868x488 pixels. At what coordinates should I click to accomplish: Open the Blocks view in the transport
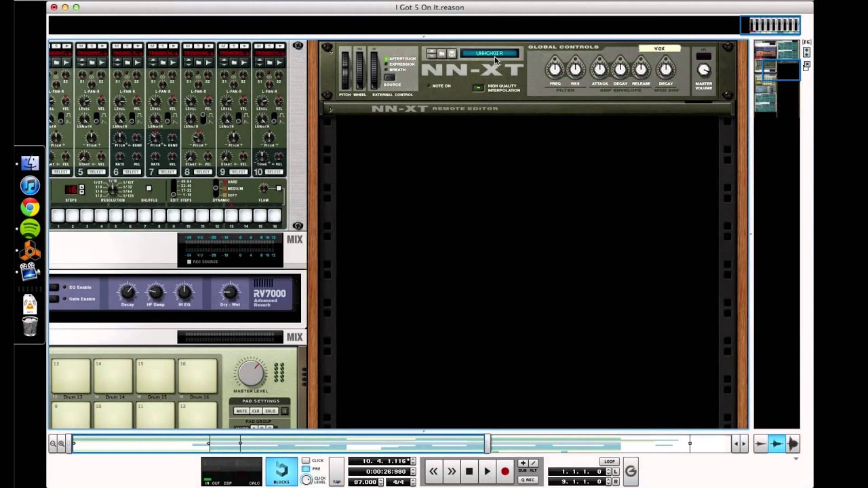(x=281, y=472)
